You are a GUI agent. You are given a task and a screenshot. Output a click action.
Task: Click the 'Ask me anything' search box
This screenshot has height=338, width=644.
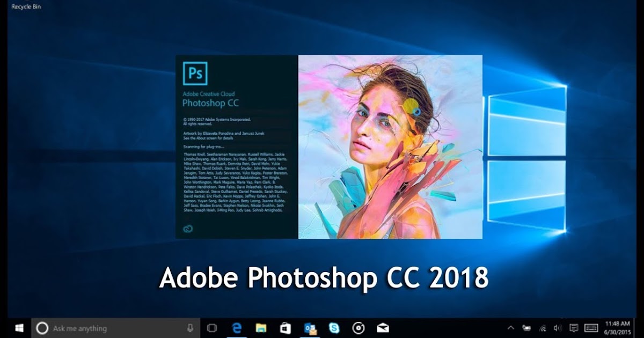click(x=116, y=328)
